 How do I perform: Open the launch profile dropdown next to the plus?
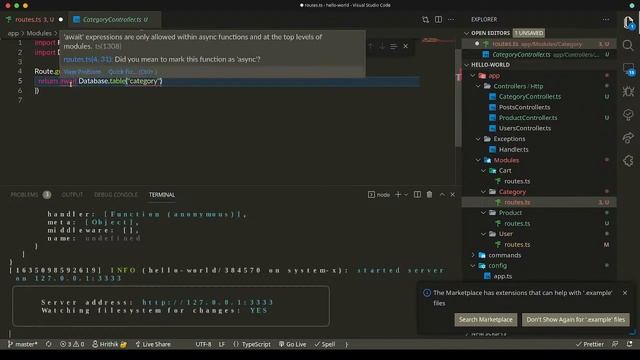pyautogui.click(x=406, y=195)
